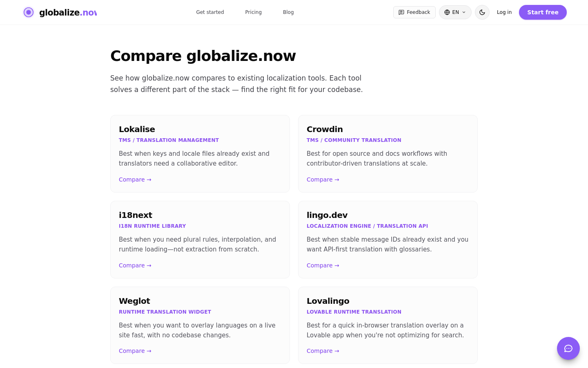Click the globalize.now brand name text
Viewport: 588px width, 368px height.
pyautogui.click(x=68, y=12)
